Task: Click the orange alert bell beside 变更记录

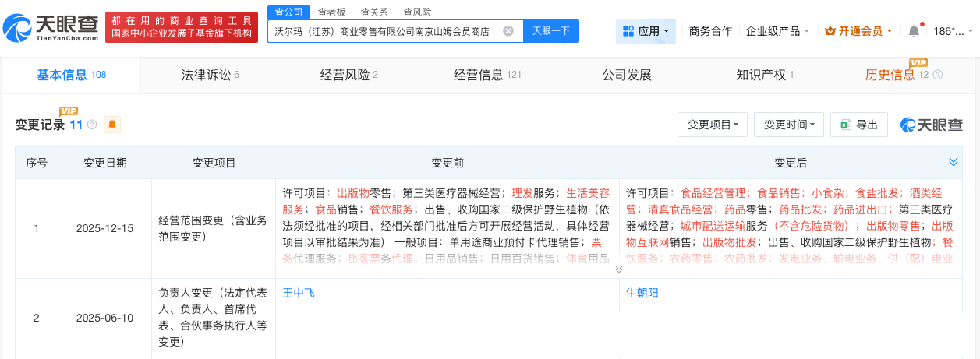Action: pyautogui.click(x=112, y=125)
